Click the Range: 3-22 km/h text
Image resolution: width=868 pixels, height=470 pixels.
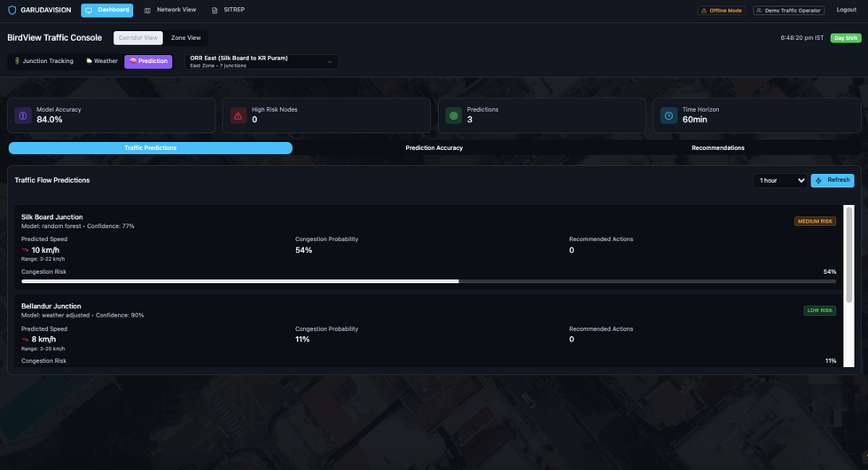[x=43, y=259]
